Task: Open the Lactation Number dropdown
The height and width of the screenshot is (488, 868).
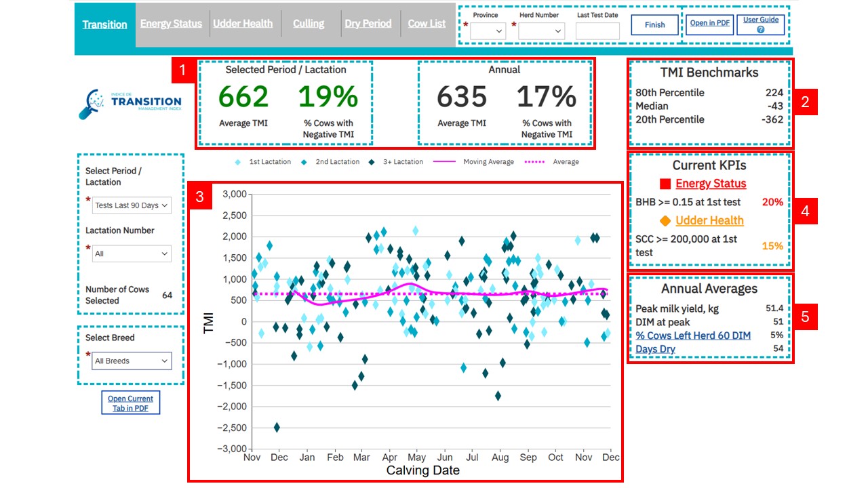Action: (x=132, y=253)
